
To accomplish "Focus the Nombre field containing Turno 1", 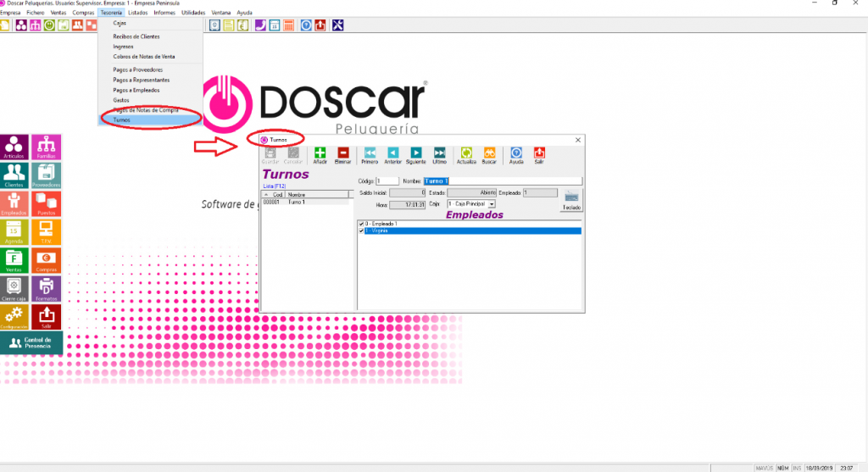I will tap(503, 181).
